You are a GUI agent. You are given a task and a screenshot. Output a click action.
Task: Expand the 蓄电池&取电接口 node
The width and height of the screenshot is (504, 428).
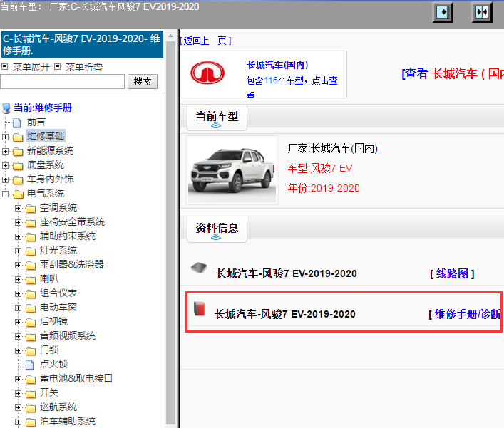pyautogui.click(x=18, y=379)
